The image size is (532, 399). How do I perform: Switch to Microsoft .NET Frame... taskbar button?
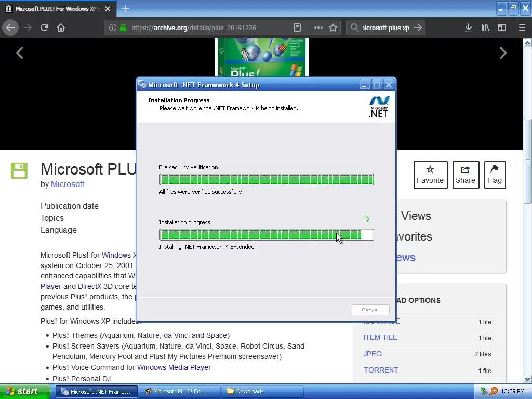point(96,392)
